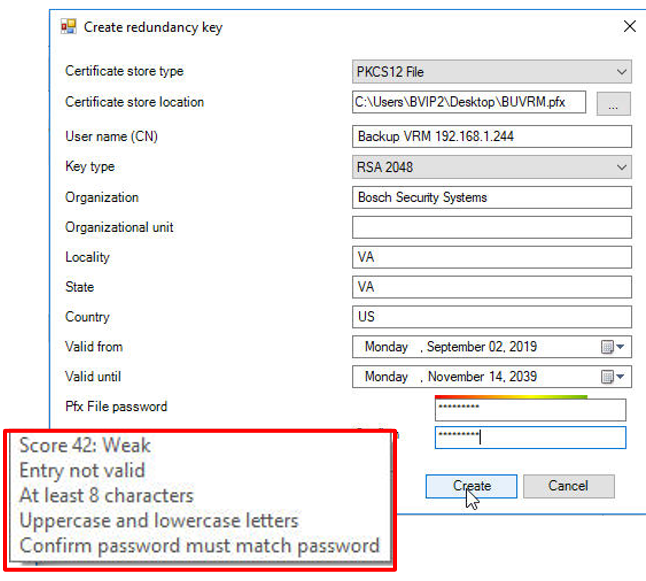Click the browse button for store location

[613, 103]
